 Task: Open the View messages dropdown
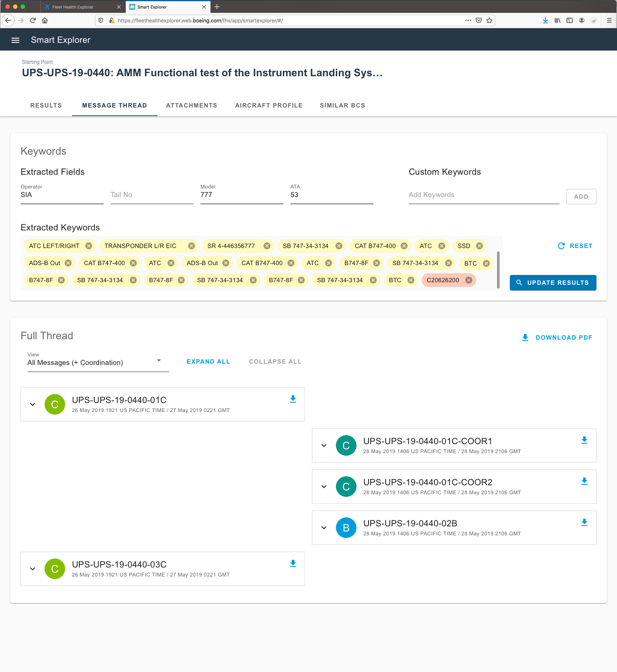click(98, 362)
